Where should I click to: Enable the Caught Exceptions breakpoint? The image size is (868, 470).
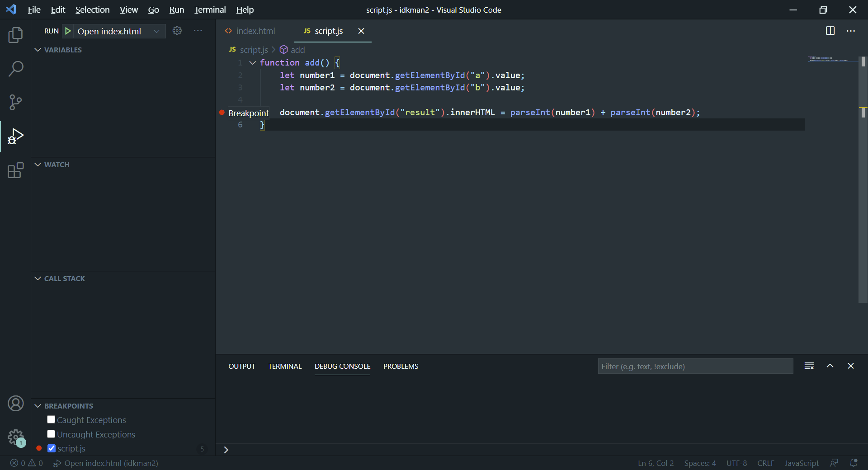click(x=51, y=419)
